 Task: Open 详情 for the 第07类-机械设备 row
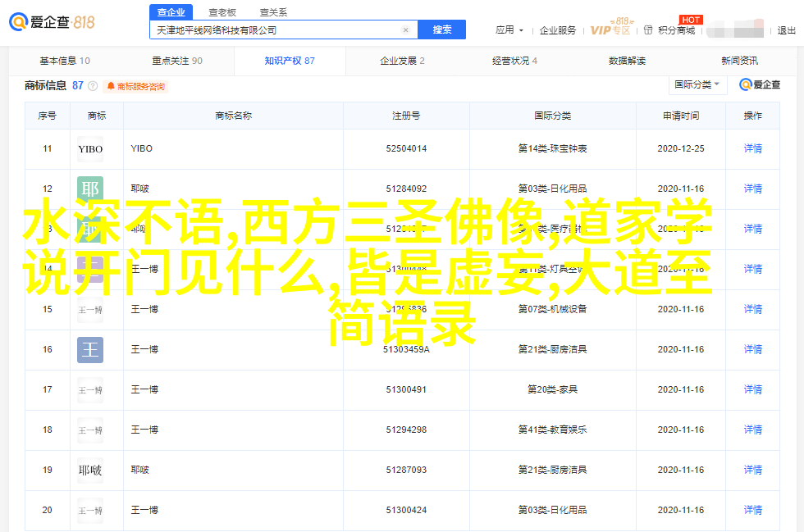753,309
